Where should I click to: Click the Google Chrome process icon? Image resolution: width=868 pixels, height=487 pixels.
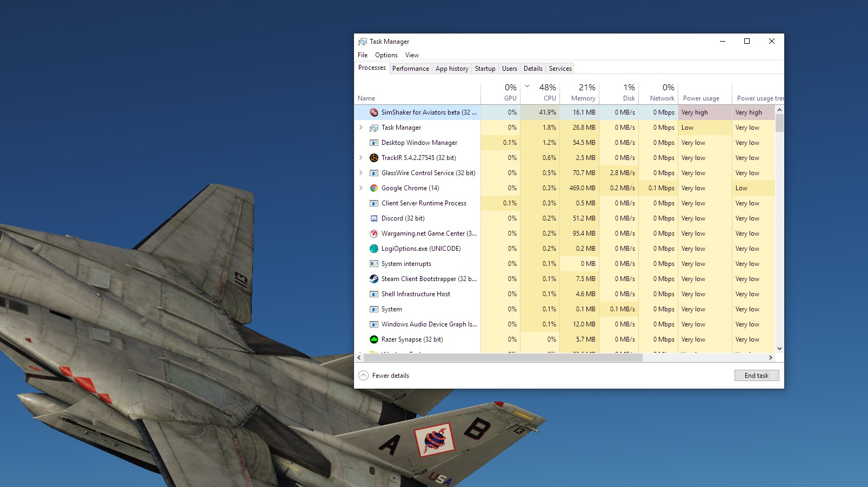tap(373, 188)
